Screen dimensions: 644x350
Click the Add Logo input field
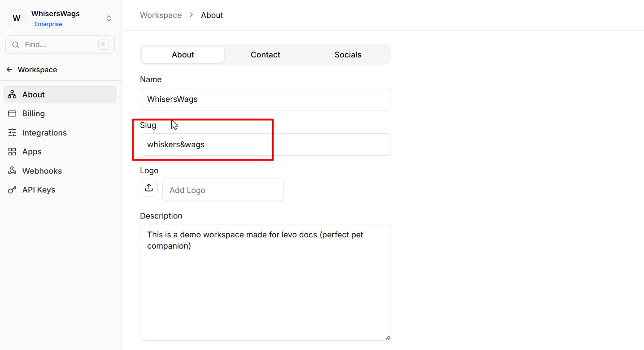(223, 190)
